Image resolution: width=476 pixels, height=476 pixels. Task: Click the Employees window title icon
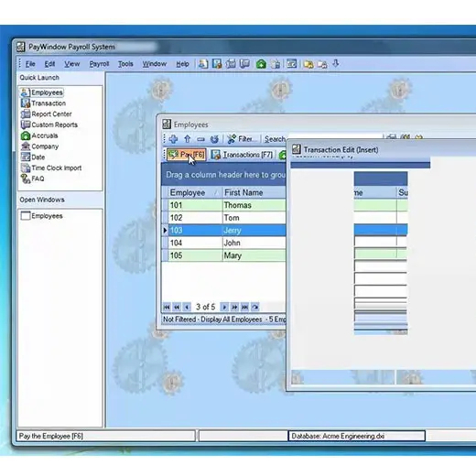tap(167, 124)
